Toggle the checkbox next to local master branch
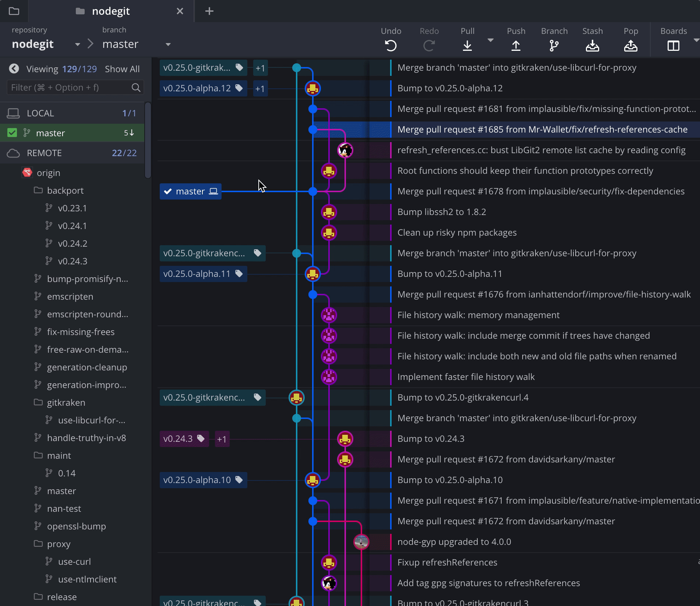Viewport: 700px width, 606px height. tap(12, 133)
